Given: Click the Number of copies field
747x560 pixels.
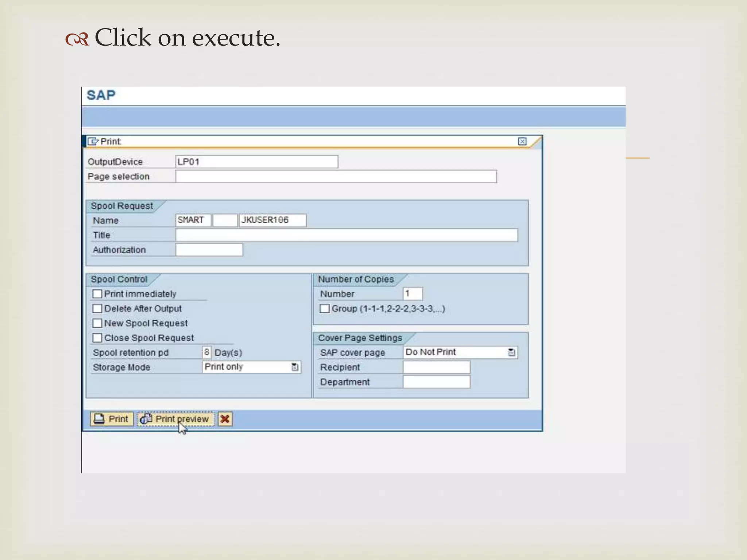Looking at the screenshot, I should click(x=413, y=294).
